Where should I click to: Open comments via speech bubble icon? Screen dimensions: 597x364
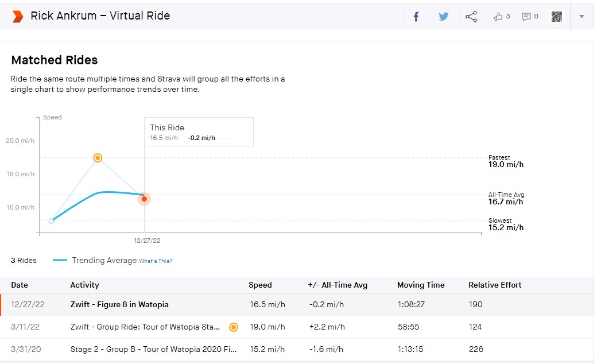[x=526, y=17]
